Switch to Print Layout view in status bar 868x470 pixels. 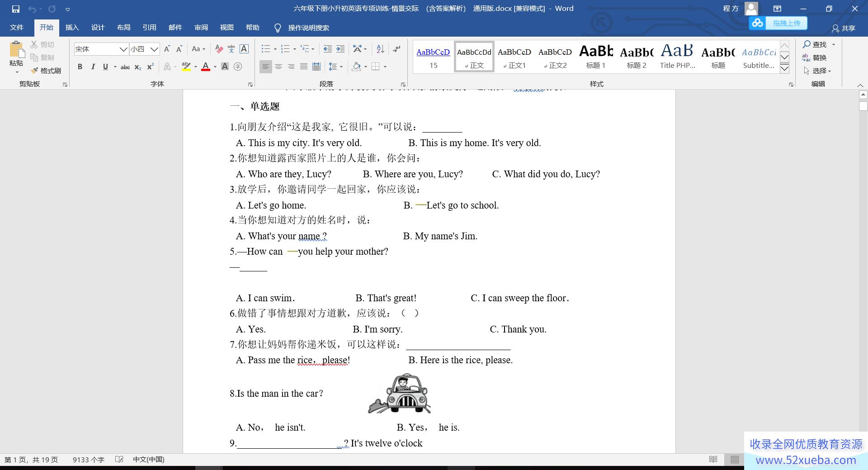735,460
